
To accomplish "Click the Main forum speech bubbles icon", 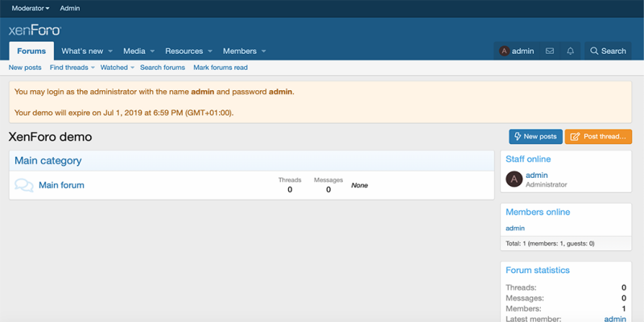I will pos(24,185).
